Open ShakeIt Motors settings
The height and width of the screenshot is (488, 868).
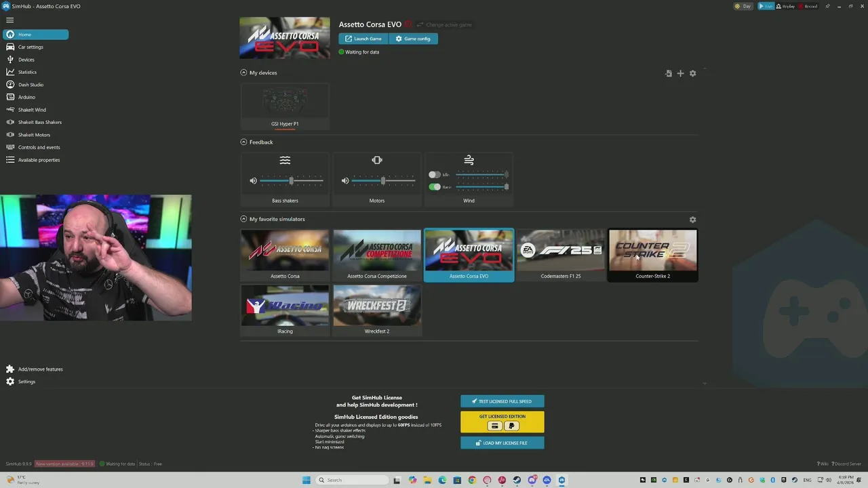[x=34, y=135]
